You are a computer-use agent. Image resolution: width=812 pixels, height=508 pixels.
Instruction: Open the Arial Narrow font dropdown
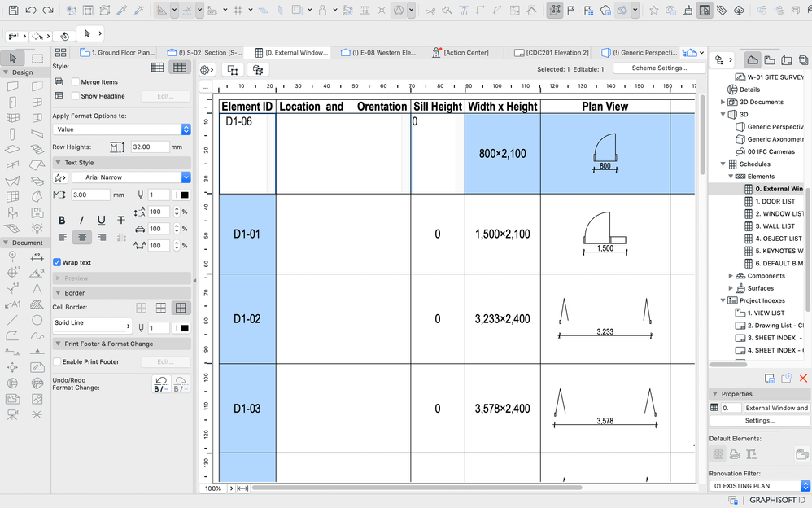pos(130,177)
